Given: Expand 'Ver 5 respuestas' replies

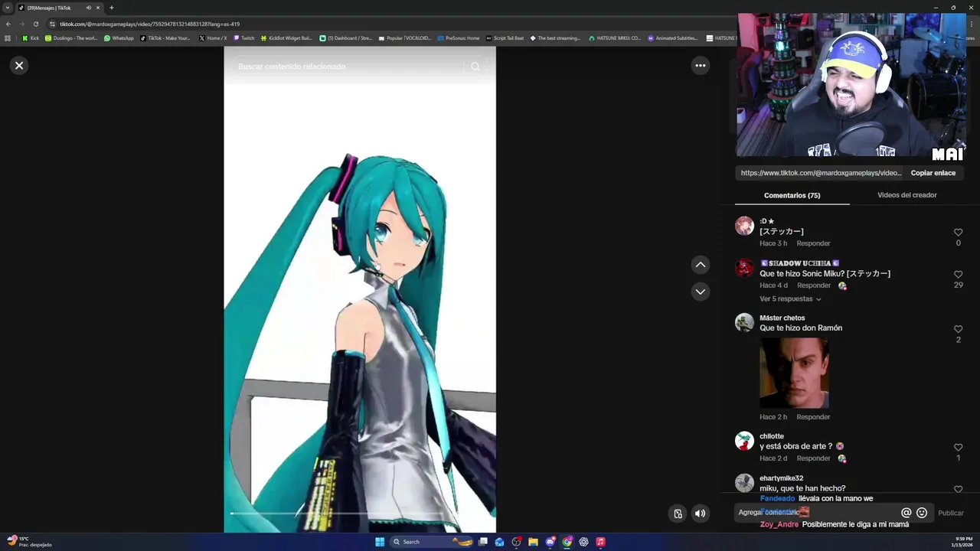Looking at the screenshot, I should pyautogui.click(x=790, y=299).
